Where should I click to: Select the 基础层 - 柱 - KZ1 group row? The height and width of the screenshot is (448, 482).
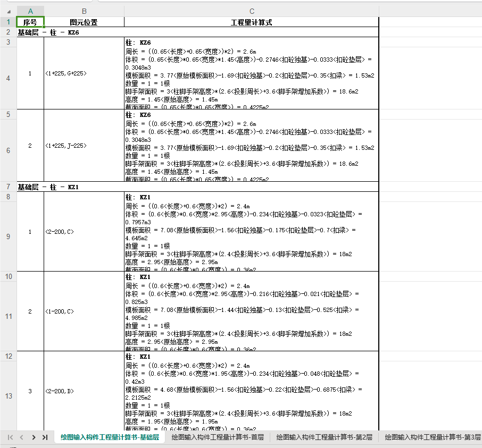pyautogui.click(x=198, y=187)
